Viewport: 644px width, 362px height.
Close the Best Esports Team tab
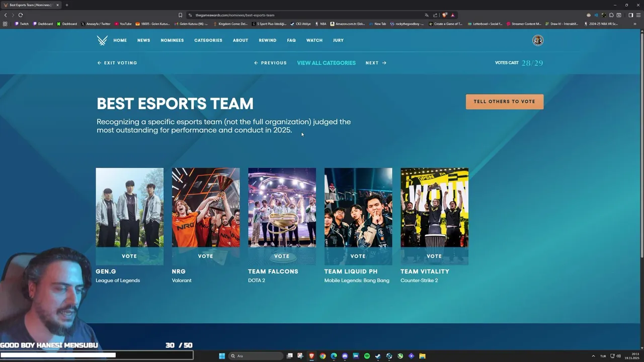[x=57, y=5]
